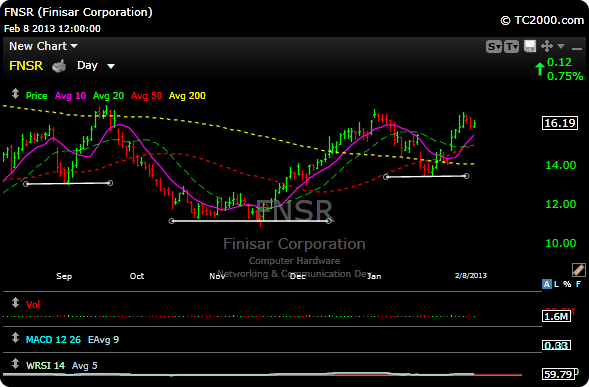Image resolution: width=589 pixels, height=387 pixels.
Task: Open the T dropdown button in chart toolbar
Action: [511, 47]
